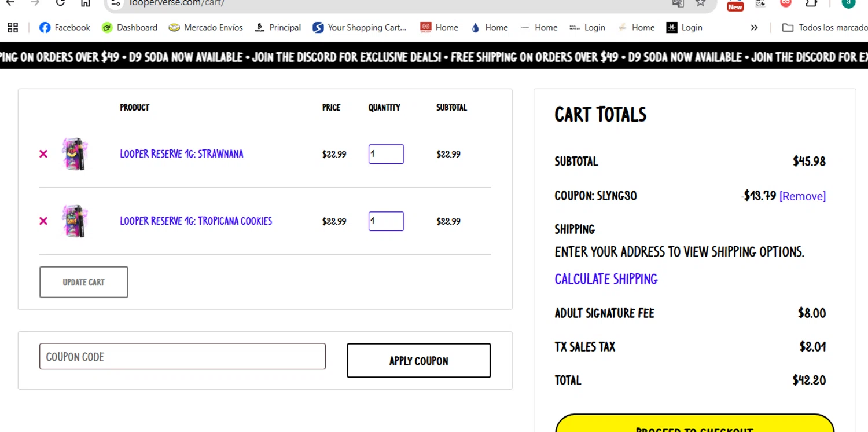
Task: Click the Apply Coupon button
Action: tap(418, 360)
